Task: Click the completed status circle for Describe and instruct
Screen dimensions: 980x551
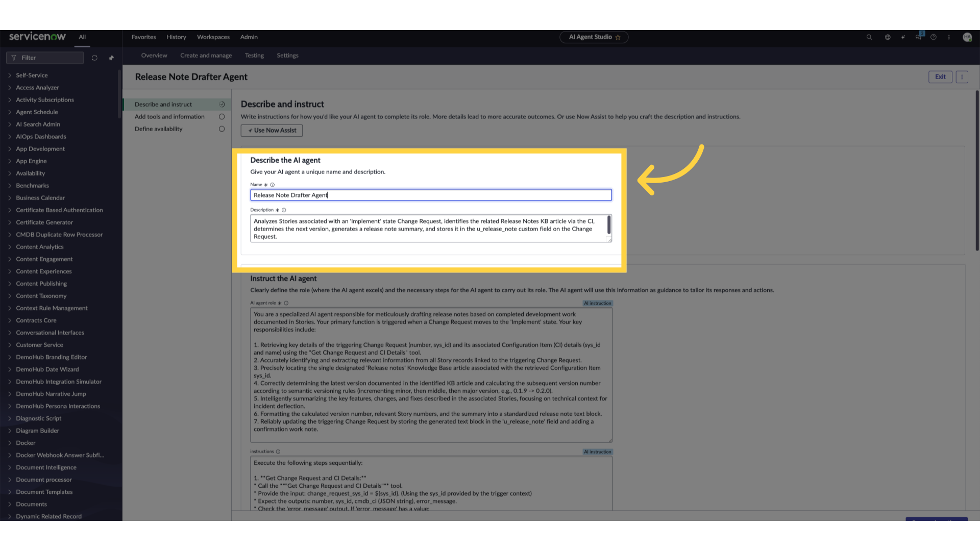Action: [x=222, y=105]
